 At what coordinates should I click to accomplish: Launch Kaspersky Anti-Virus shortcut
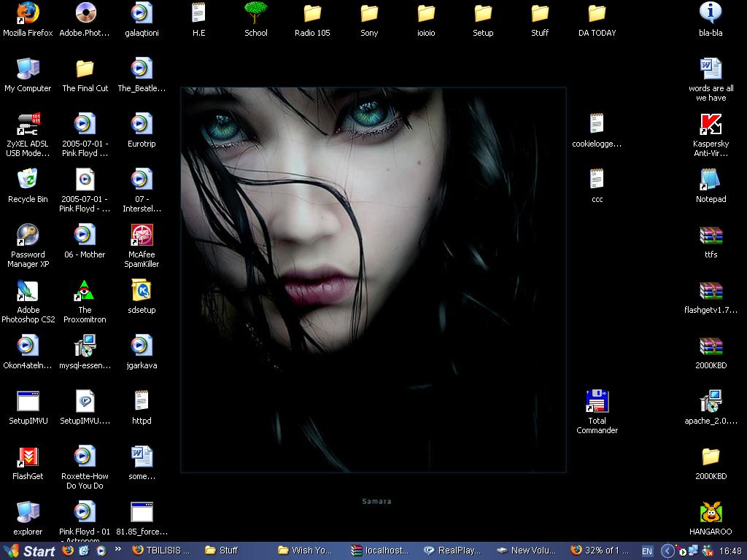coord(711,124)
